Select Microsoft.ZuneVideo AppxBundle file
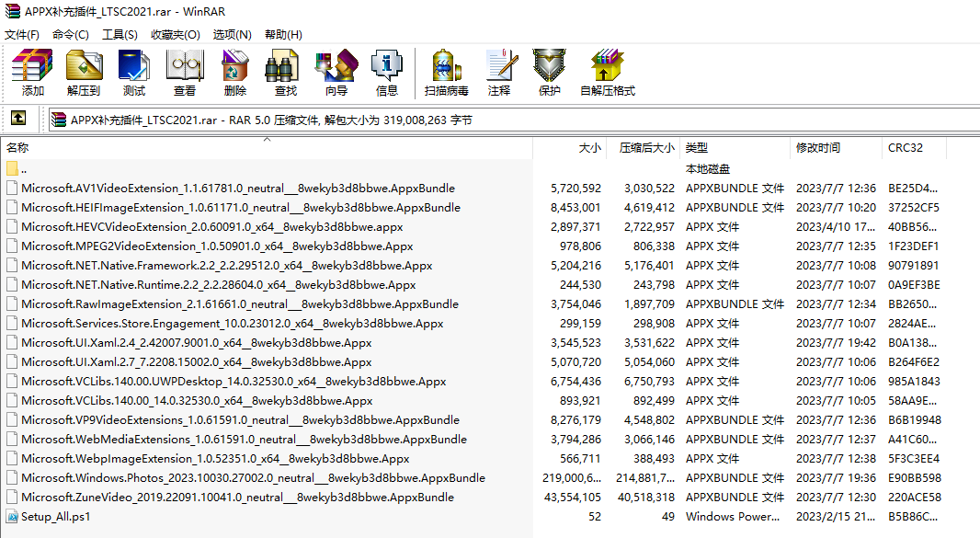 pyautogui.click(x=237, y=498)
